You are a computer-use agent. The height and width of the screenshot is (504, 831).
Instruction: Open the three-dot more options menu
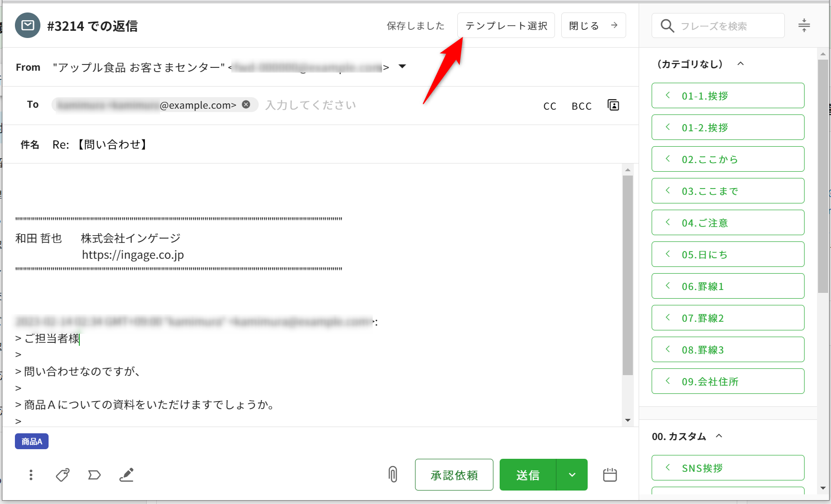[31, 475]
